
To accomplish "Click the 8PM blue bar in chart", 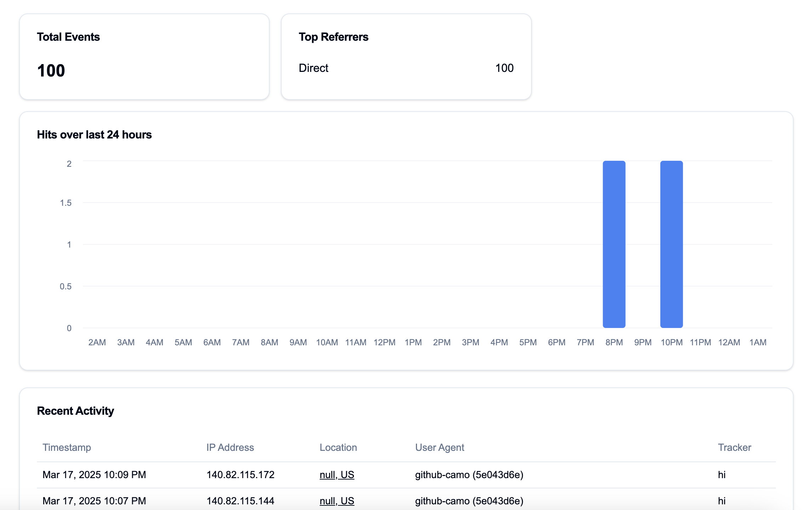I will click(x=614, y=244).
